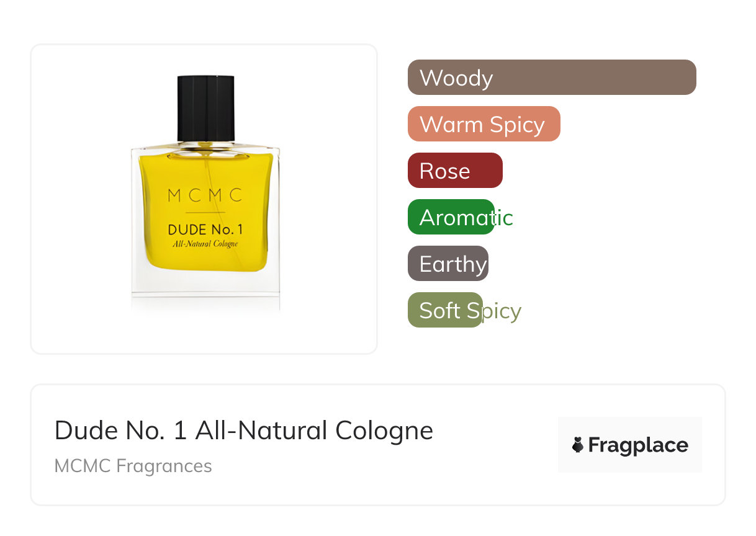The image size is (756, 536).
Task: Click the green Aromatic accord bar
Action: tap(451, 217)
